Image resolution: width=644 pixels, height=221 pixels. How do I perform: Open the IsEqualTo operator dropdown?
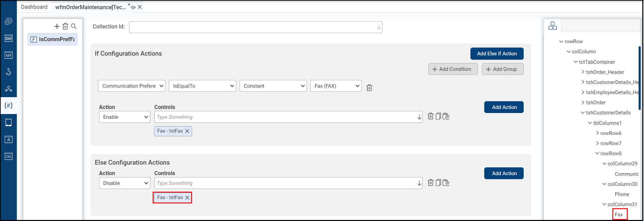tap(203, 86)
